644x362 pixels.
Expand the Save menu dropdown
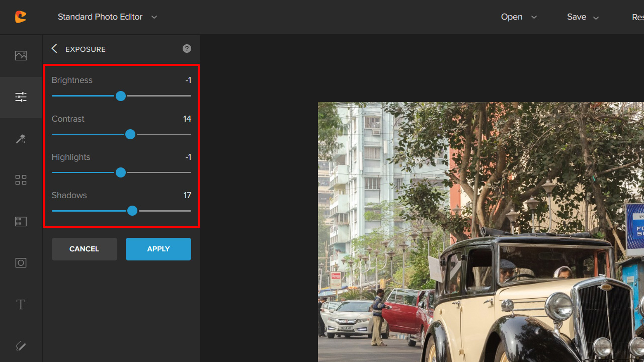coord(583,17)
